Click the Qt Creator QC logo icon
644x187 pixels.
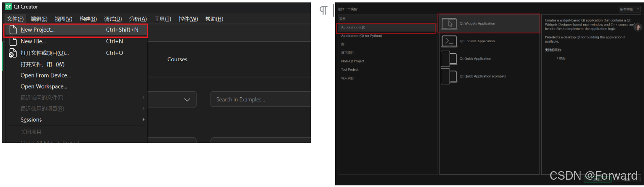tap(8, 6)
